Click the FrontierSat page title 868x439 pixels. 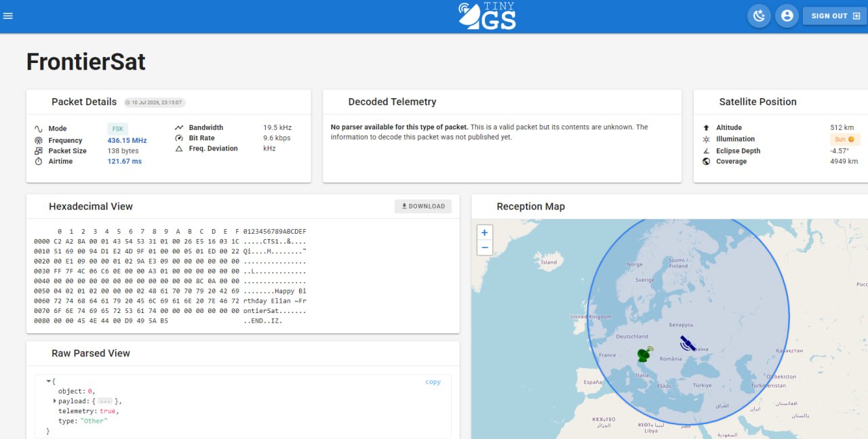coord(86,62)
